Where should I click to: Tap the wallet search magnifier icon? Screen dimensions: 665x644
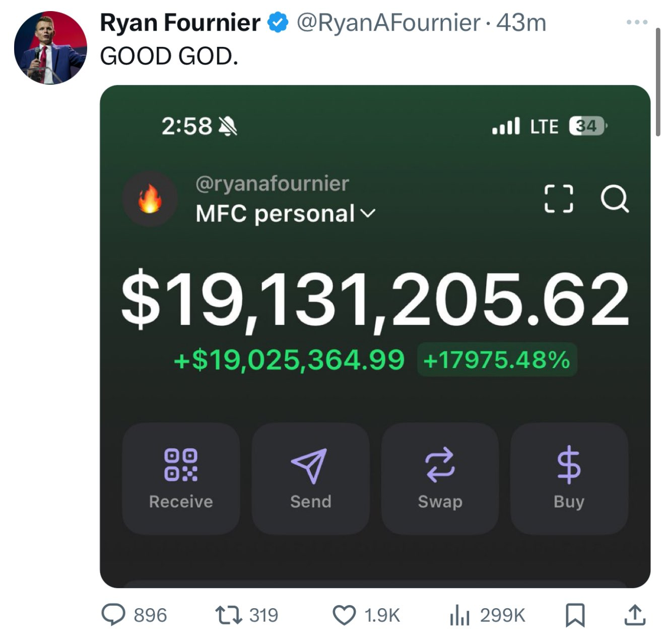[615, 199]
